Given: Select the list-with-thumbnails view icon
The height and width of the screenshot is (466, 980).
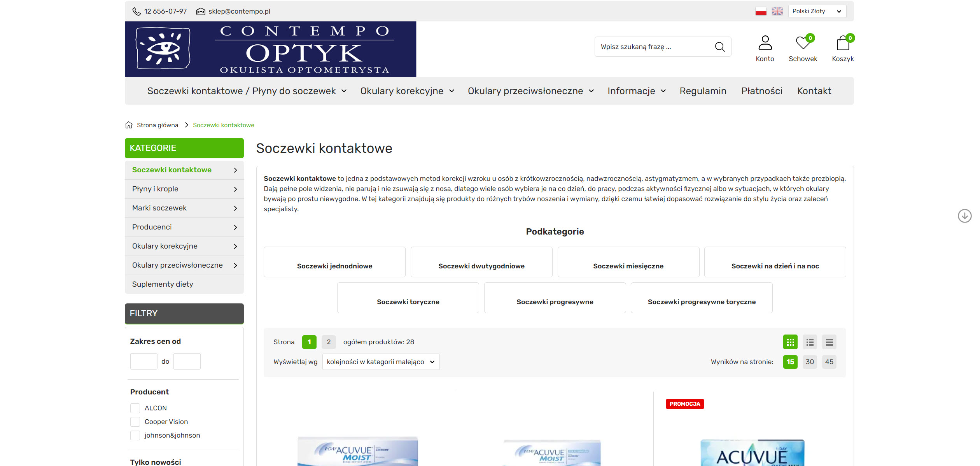Looking at the screenshot, I should [x=810, y=342].
